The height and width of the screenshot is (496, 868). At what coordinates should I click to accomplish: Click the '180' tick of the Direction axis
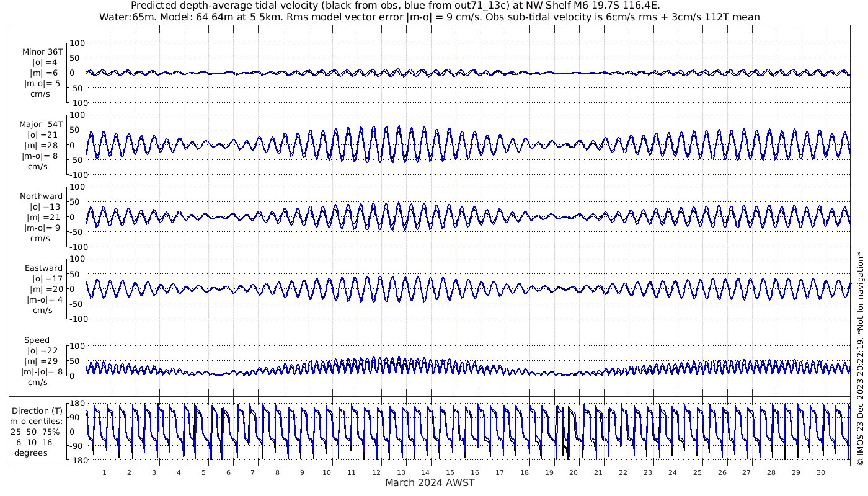click(76, 404)
